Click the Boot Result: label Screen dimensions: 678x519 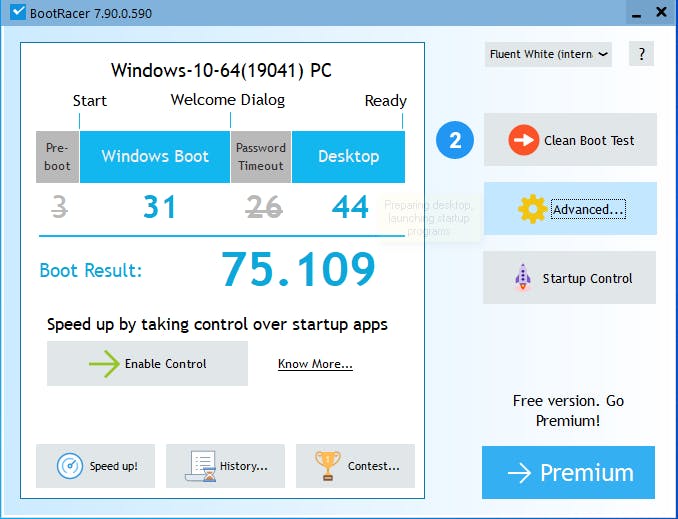point(91,270)
